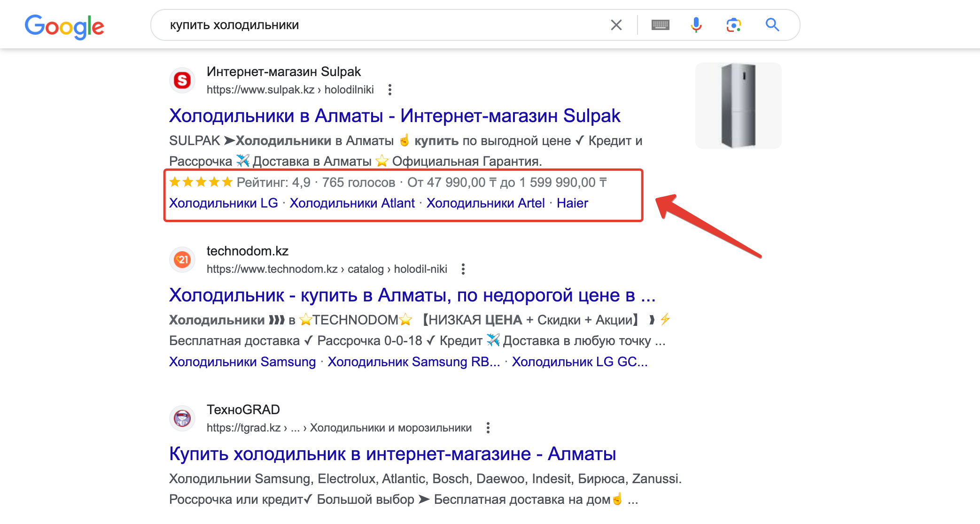Click the 765 голосов votes text
This screenshot has width=980, height=524.
point(358,182)
